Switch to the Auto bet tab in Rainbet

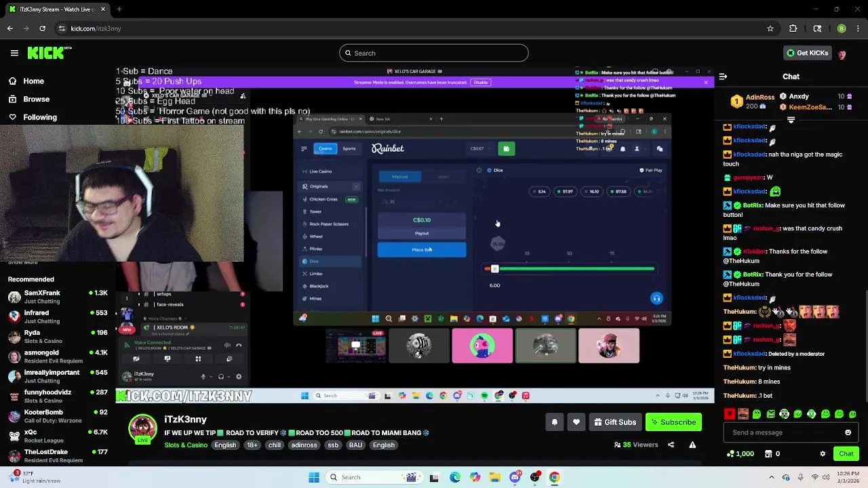[x=443, y=177]
